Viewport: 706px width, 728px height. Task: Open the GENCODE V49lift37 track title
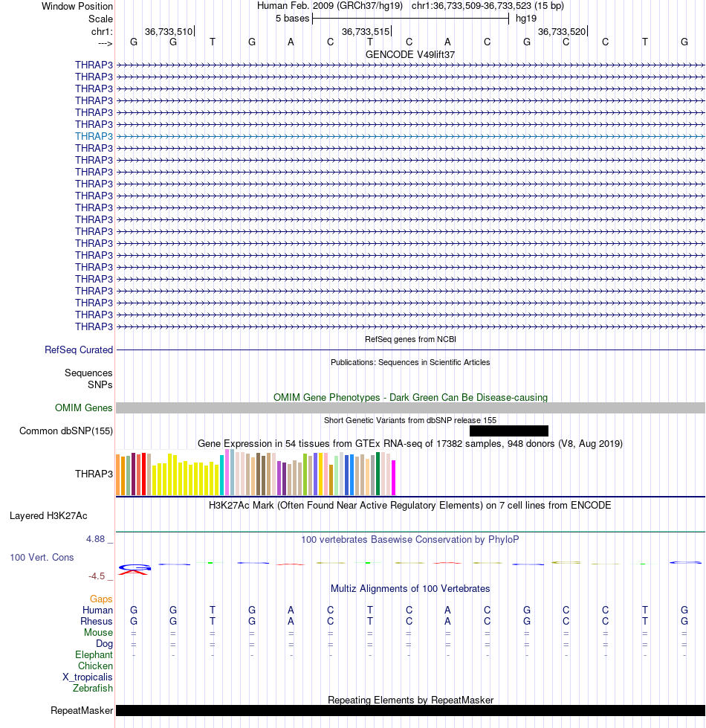pyautogui.click(x=410, y=54)
